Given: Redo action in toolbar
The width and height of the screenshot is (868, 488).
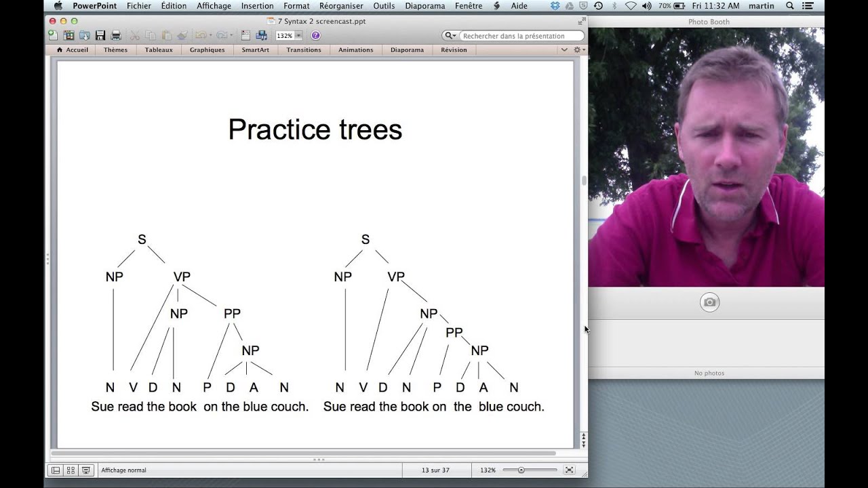Looking at the screenshot, I should [221, 35].
